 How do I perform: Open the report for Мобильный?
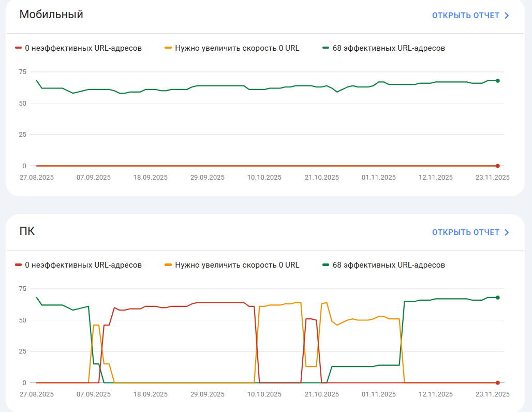pyautogui.click(x=466, y=16)
